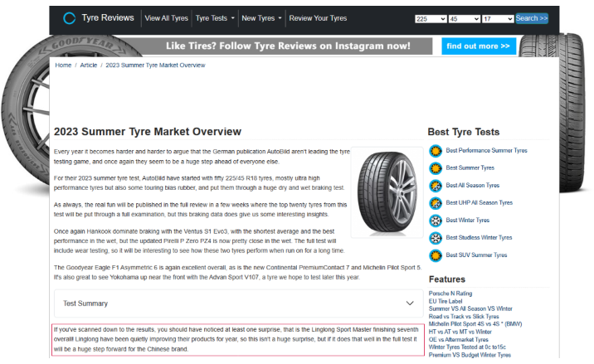Click the Tyre Reviews circle logo icon
Image resolution: width=594 pixels, height=364 pixels.
point(70,18)
